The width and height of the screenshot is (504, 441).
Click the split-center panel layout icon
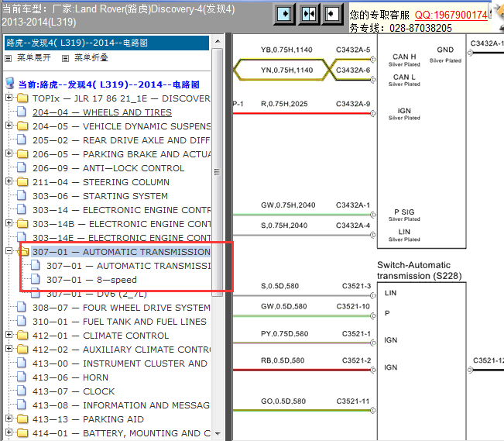[309, 14]
